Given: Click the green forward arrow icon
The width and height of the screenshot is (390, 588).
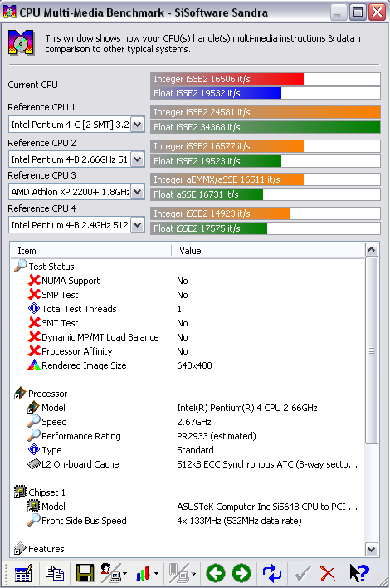Looking at the screenshot, I should (241, 573).
